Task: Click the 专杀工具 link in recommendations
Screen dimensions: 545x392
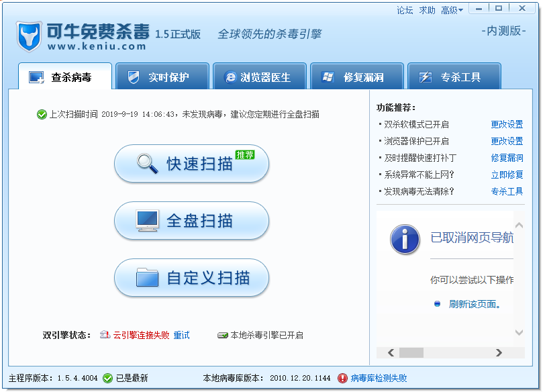Action: point(507,191)
